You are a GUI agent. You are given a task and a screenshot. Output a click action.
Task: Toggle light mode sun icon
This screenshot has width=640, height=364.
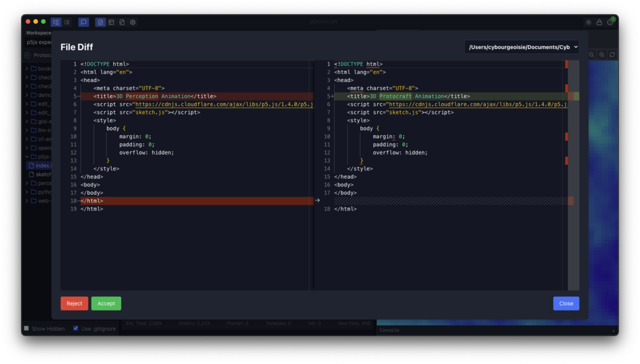588,22
